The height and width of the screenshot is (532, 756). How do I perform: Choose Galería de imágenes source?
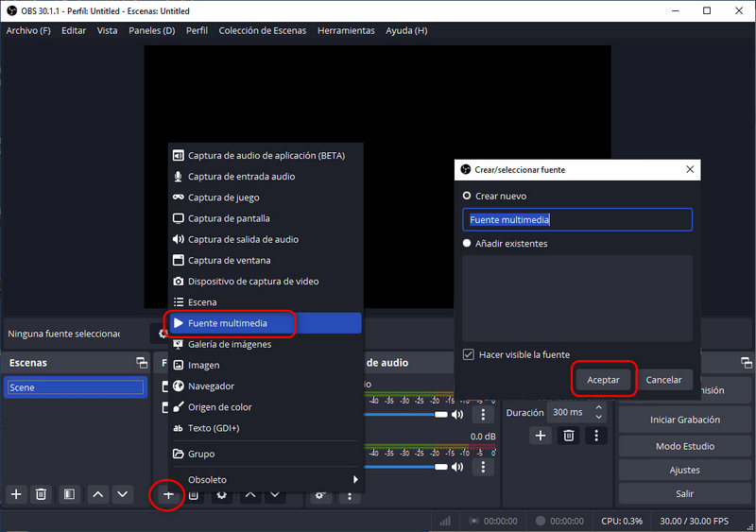(x=266, y=344)
